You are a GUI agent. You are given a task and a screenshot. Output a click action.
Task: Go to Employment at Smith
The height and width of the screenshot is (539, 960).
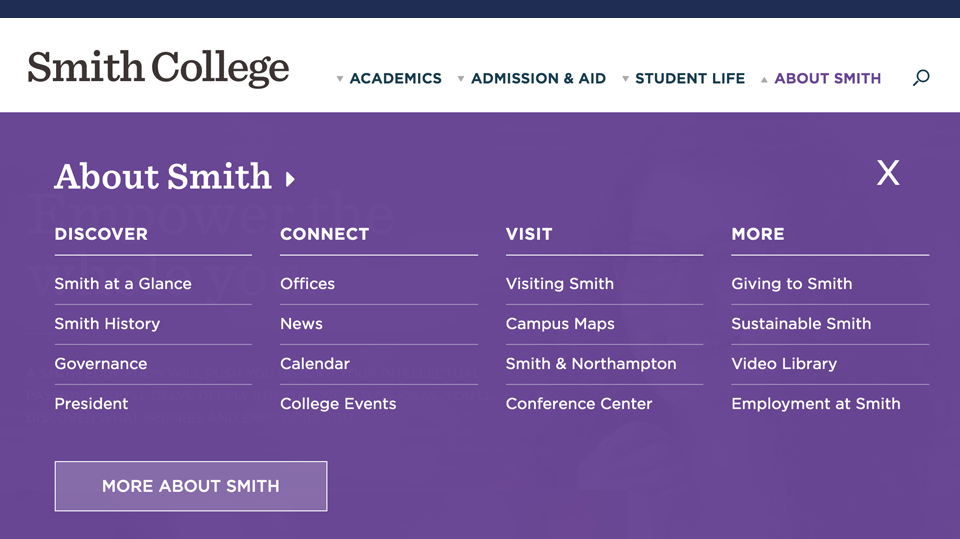coord(816,404)
